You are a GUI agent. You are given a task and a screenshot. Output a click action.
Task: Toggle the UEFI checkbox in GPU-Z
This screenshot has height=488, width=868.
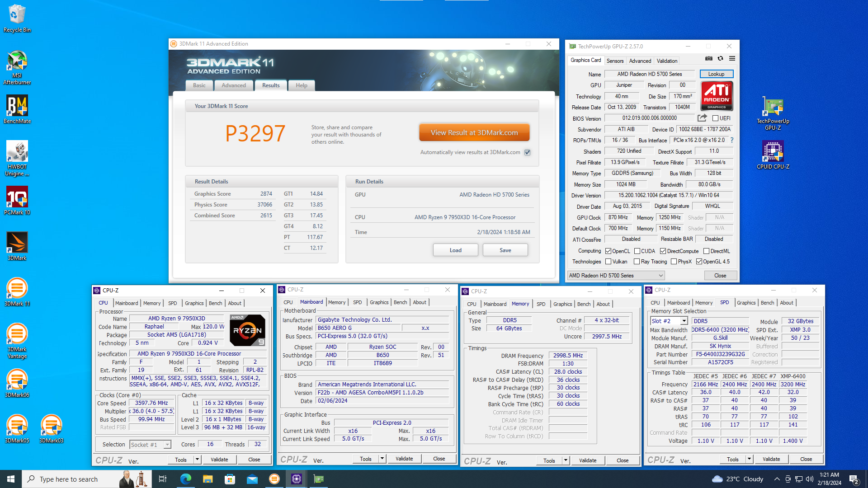[715, 118]
